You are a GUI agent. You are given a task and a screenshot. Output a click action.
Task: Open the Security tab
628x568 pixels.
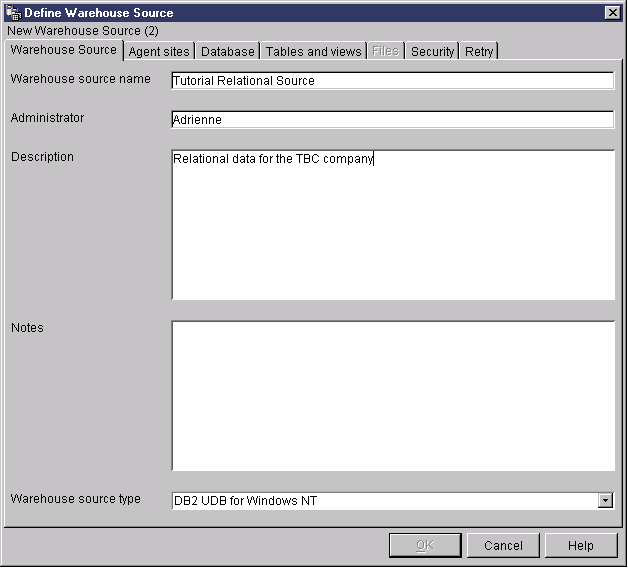click(x=433, y=52)
